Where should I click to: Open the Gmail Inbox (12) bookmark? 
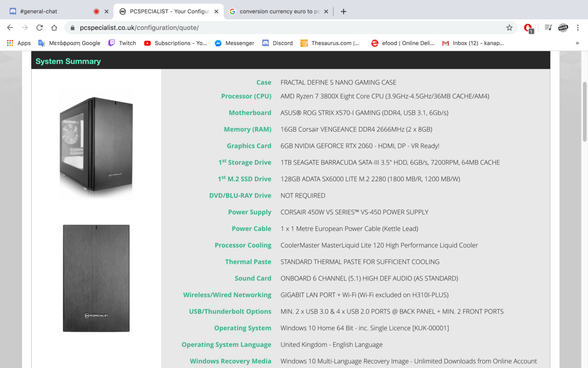[x=473, y=43]
